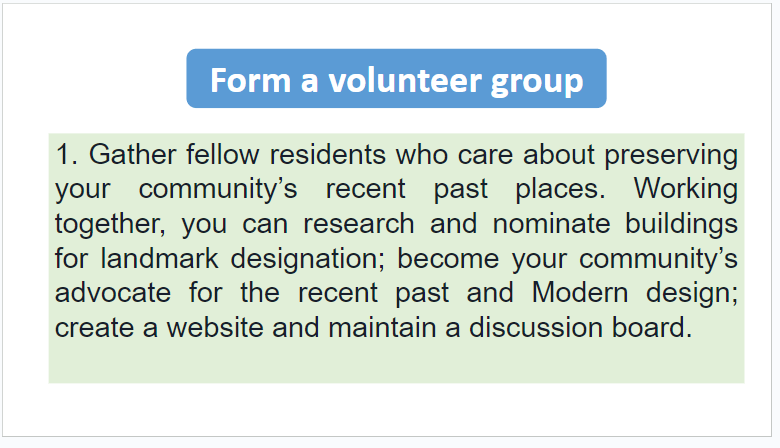The image size is (780, 448).
Task: Click the word 'Modern' in the paragraph
Action: click(x=580, y=292)
